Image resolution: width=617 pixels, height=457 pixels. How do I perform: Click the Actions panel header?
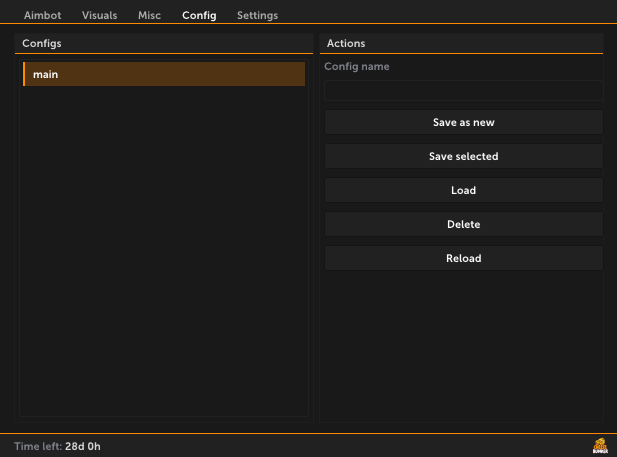(461, 43)
